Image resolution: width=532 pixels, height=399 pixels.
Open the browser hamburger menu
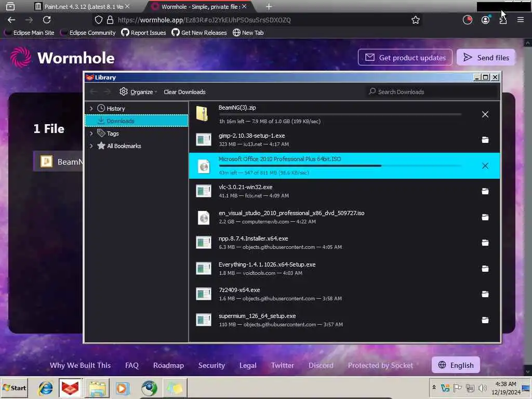(x=521, y=20)
